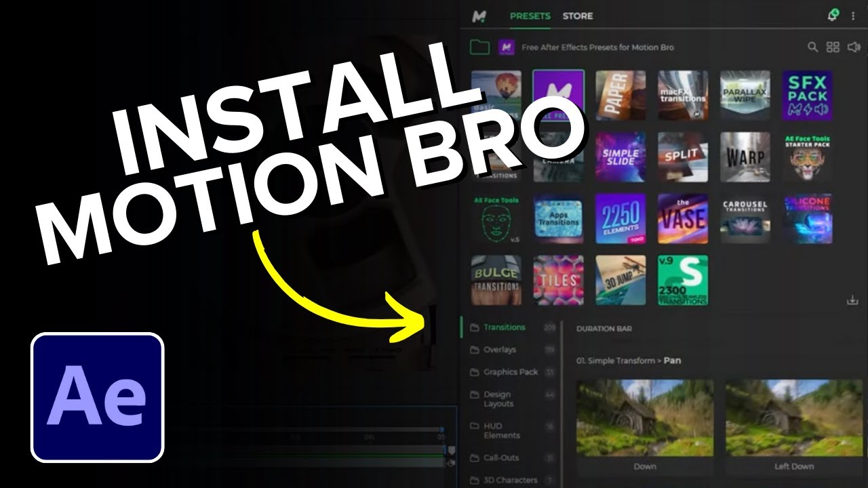Open the Warp pack
Image resolution: width=868 pixels, height=488 pixels.
click(745, 157)
